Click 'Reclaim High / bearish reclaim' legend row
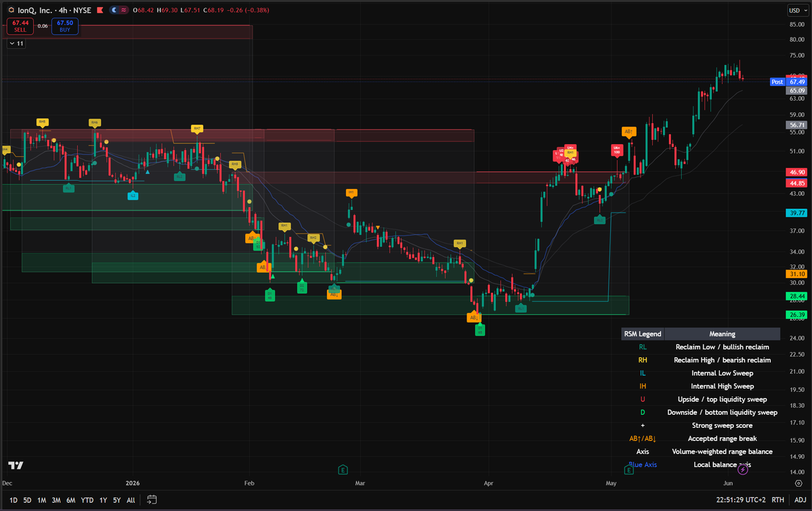This screenshot has height=511, width=812. tap(701, 360)
